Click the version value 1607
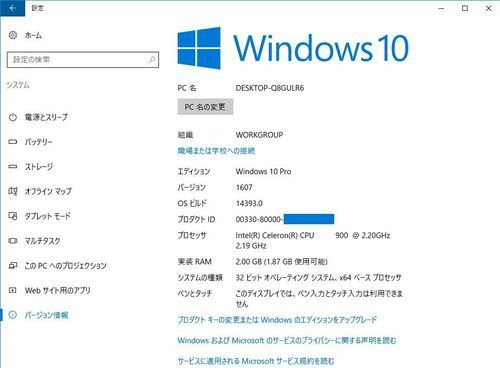The image size is (500, 368). click(x=244, y=187)
